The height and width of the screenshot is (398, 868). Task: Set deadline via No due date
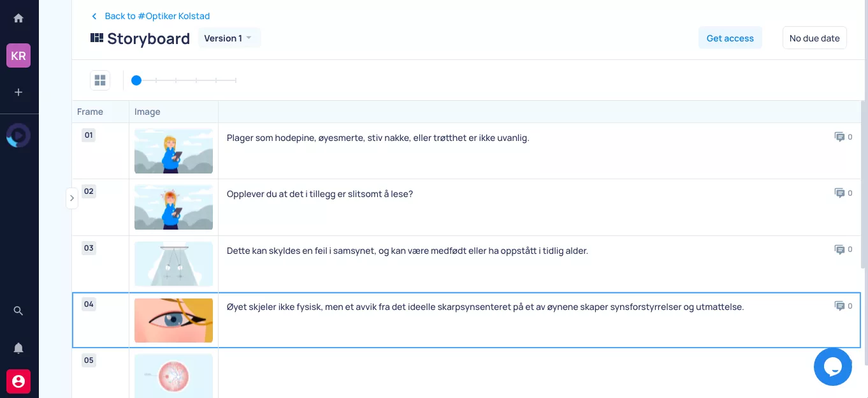[814, 38]
